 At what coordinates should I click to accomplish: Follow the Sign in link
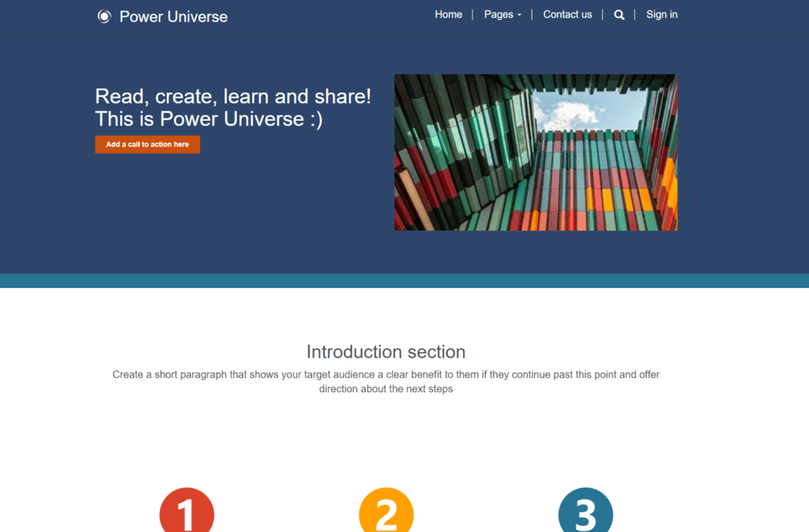[661, 14]
